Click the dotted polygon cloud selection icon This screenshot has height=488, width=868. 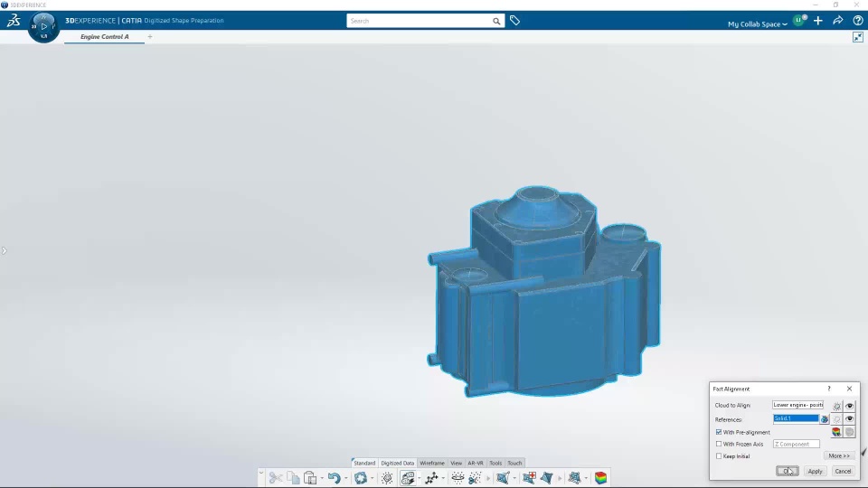[387, 477]
